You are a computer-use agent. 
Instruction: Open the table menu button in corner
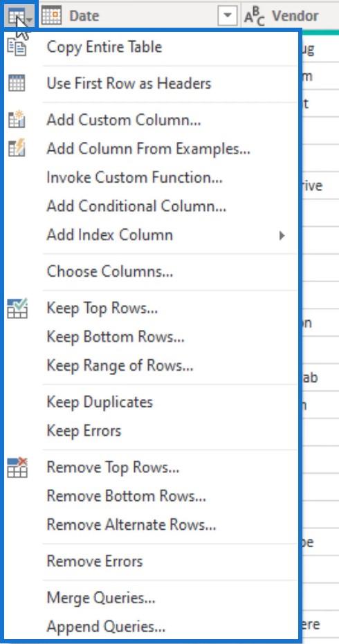click(21, 17)
